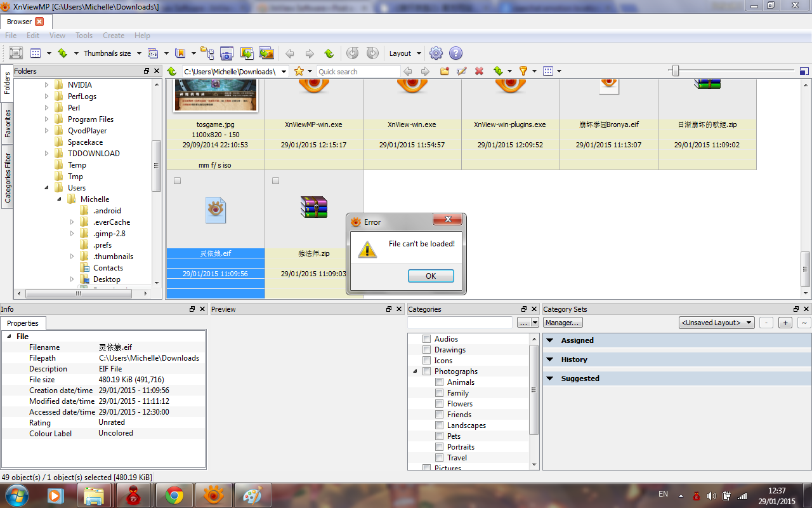Click the rotate right icon

click(372, 53)
